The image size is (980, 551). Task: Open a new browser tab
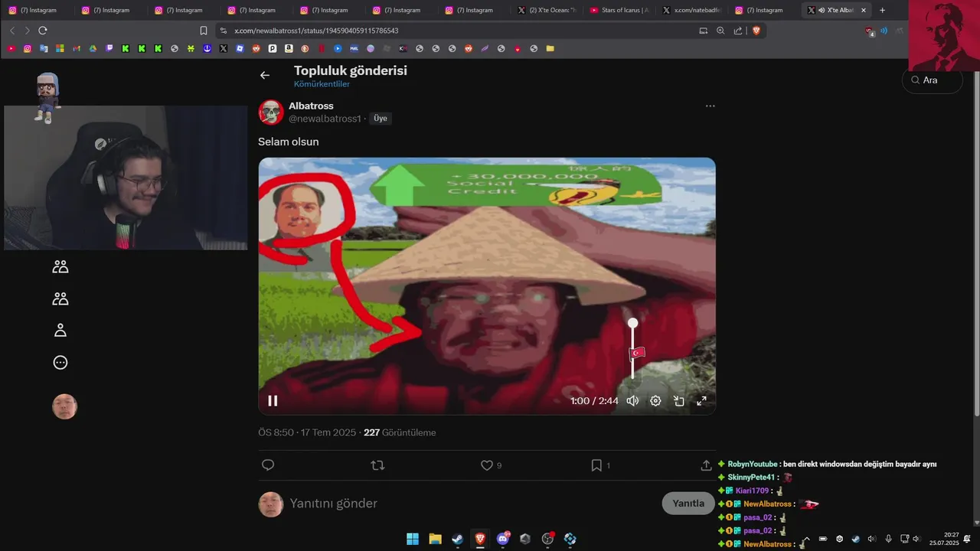coord(882,10)
